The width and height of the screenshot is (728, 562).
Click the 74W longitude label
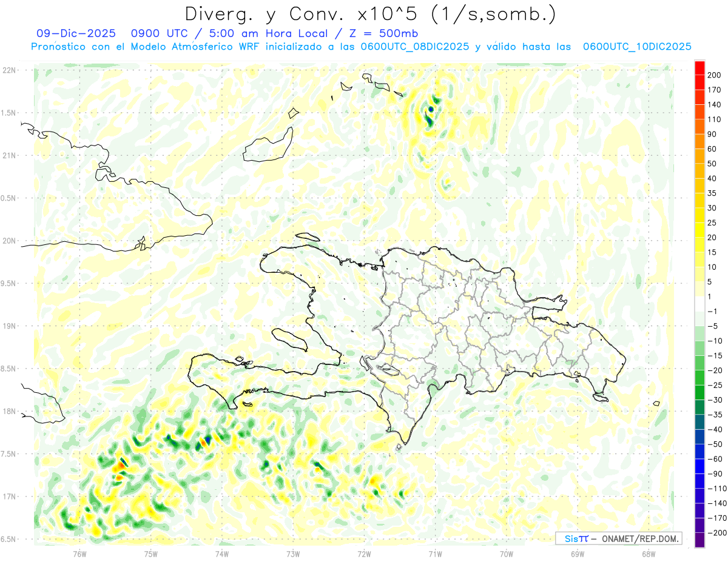[x=222, y=554]
